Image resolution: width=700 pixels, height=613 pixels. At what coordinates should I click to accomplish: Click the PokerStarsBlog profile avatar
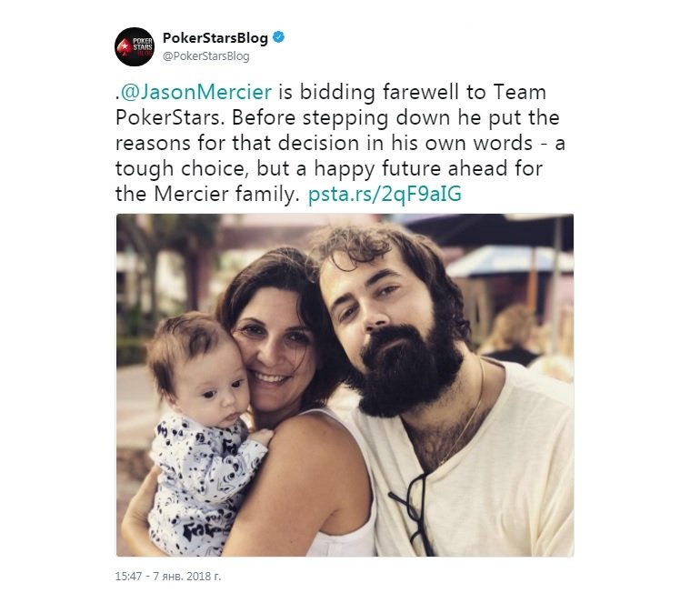(x=134, y=46)
